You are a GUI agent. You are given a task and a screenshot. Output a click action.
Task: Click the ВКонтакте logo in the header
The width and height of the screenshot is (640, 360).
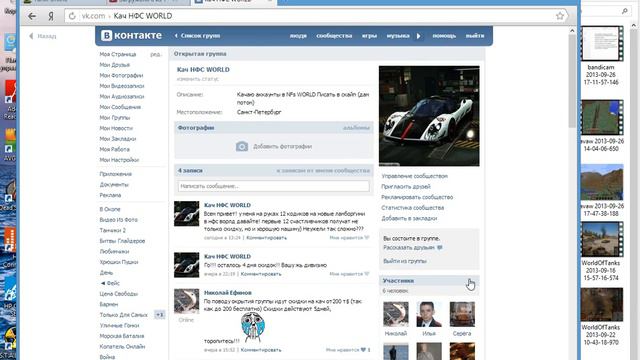click(x=131, y=36)
